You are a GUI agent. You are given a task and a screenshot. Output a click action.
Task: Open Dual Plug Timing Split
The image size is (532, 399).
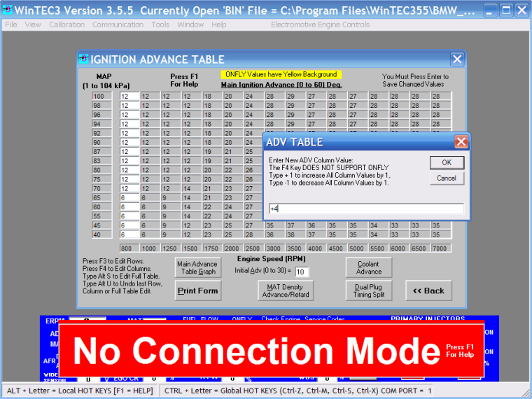(x=369, y=290)
